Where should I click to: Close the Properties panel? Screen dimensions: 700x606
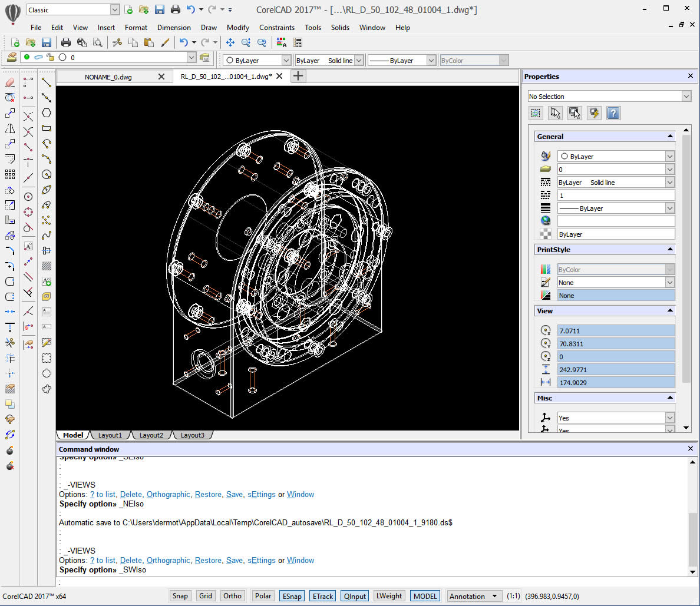(690, 77)
